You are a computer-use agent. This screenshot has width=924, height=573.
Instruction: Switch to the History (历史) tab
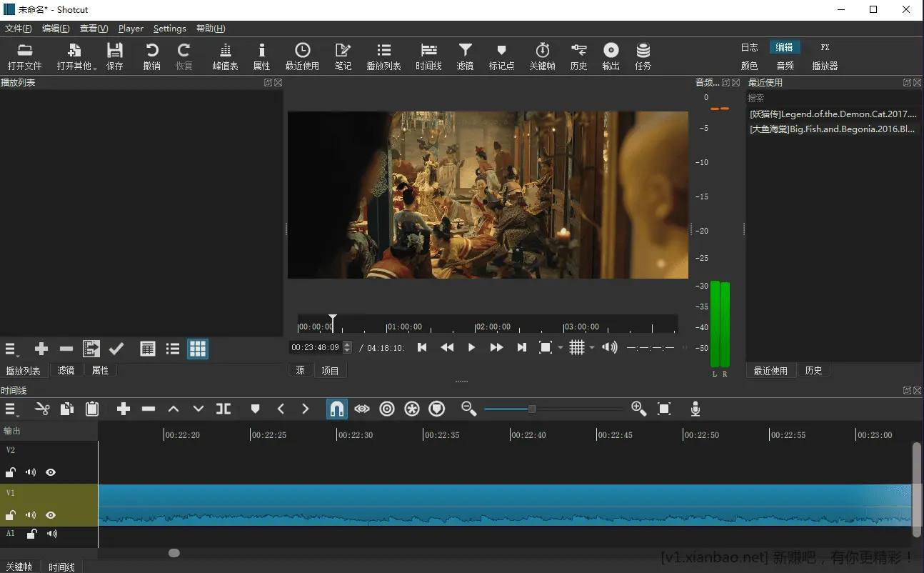[813, 371]
